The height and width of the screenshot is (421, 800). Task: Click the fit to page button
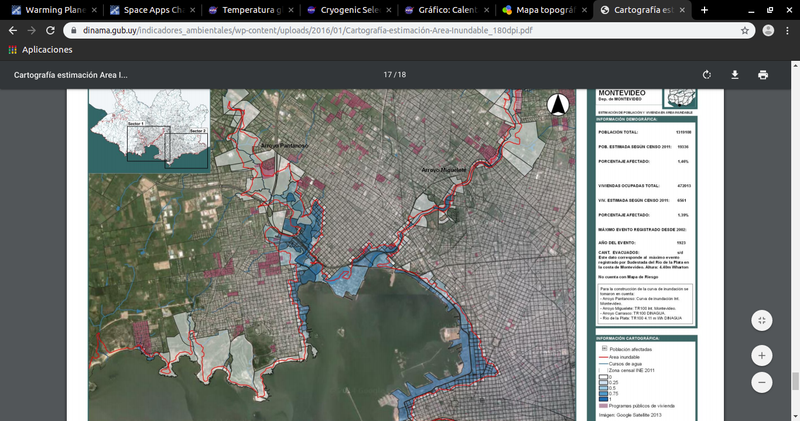pos(762,320)
